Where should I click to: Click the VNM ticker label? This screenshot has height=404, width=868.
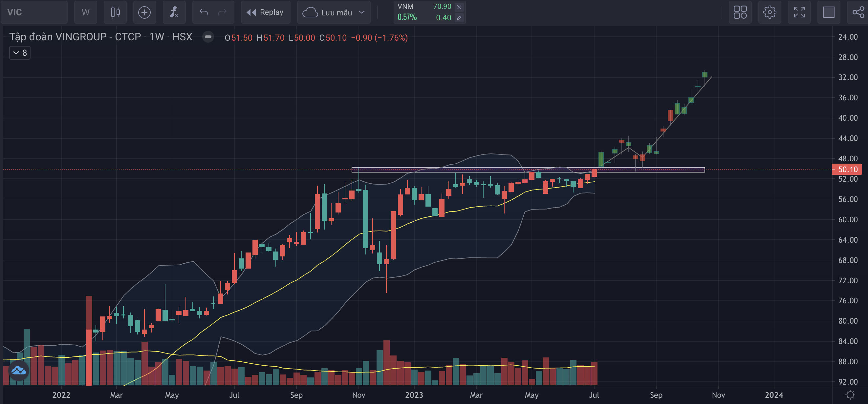[405, 7]
